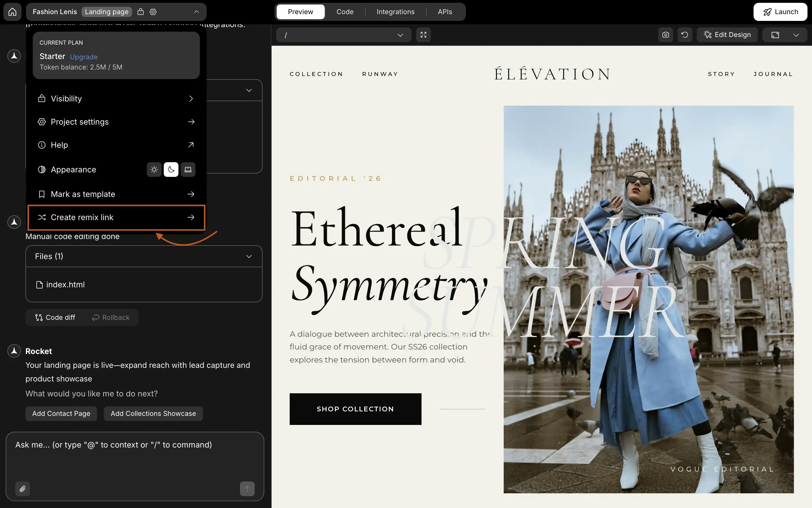Attach a file with the paperclip icon
This screenshot has width=812, height=508.
pos(23,489)
